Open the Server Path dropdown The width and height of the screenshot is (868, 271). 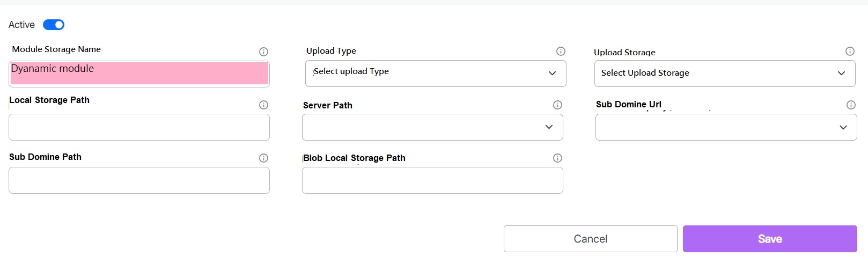(432, 127)
